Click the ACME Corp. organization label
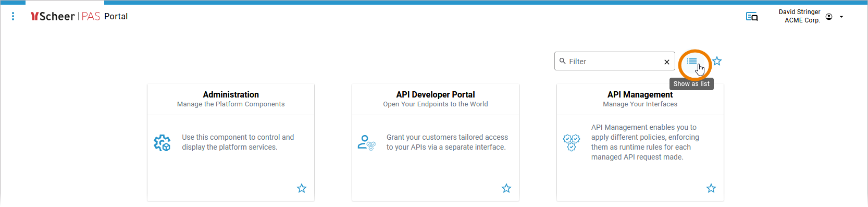 click(x=802, y=20)
